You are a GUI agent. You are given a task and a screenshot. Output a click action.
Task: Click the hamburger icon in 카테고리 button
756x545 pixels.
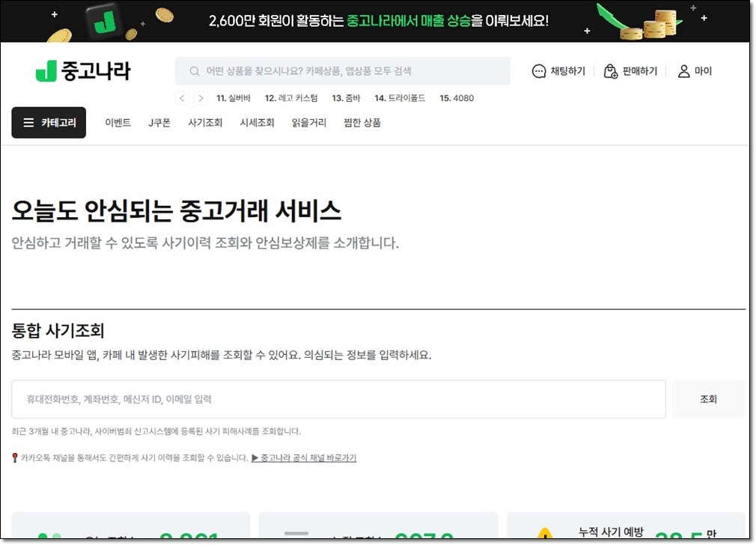coord(28,123)
